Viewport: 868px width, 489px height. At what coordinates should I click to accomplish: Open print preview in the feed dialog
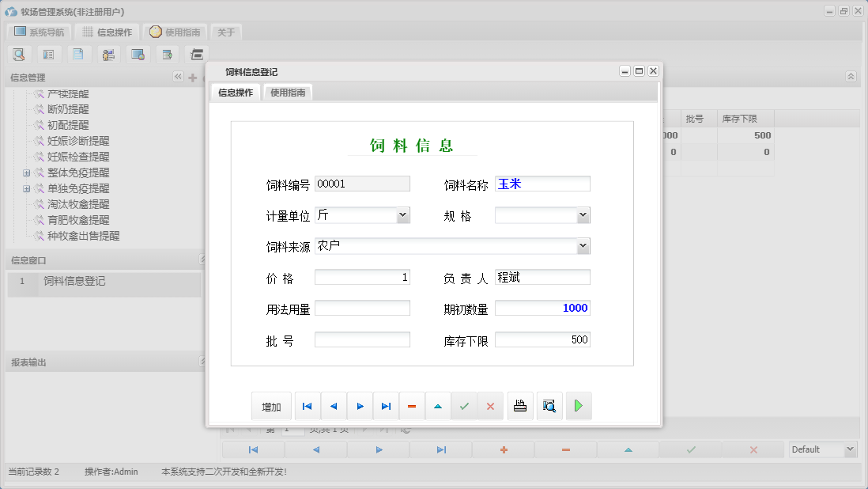pos(549,405)
